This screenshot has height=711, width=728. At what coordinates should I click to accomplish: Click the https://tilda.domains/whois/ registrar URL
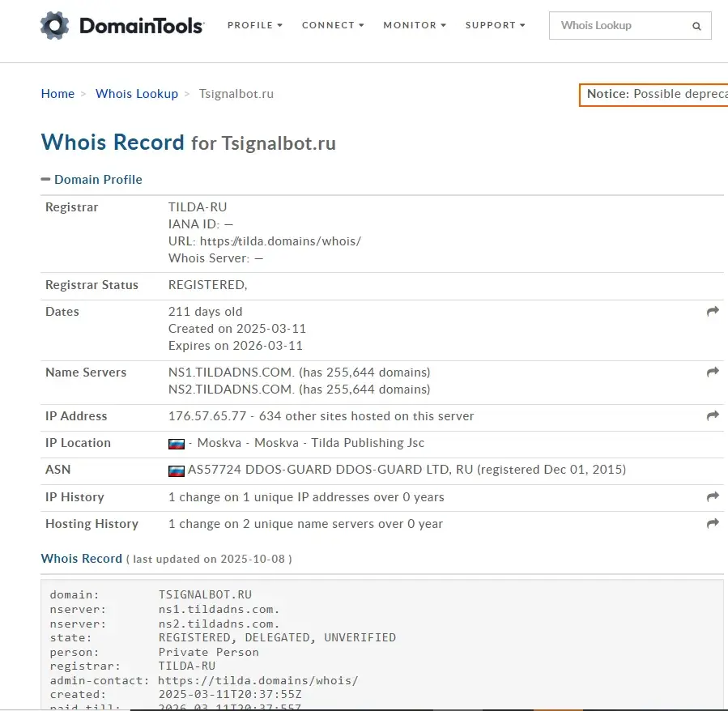pos(280,241)
